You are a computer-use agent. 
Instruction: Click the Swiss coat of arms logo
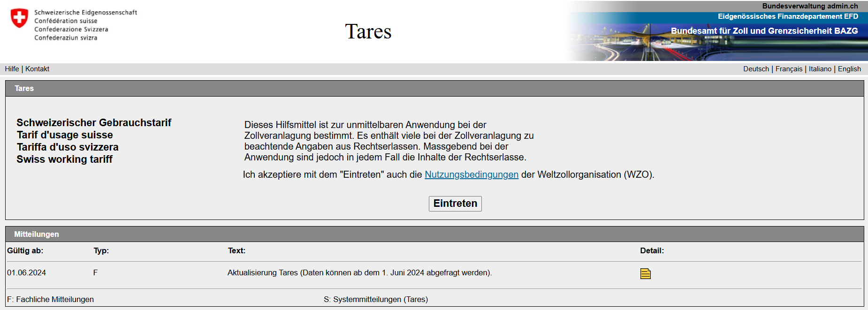pyautogui.click(x=19, y=18)
